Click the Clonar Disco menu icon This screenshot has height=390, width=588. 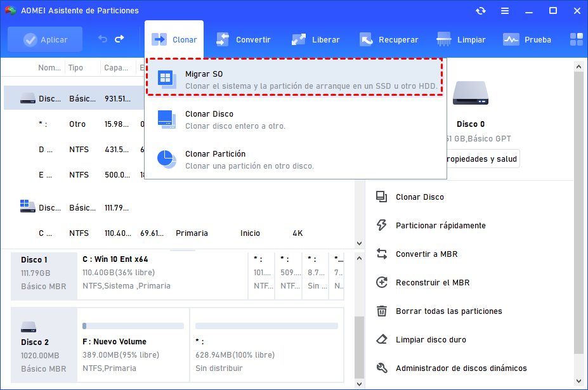[x=166, y=119]
